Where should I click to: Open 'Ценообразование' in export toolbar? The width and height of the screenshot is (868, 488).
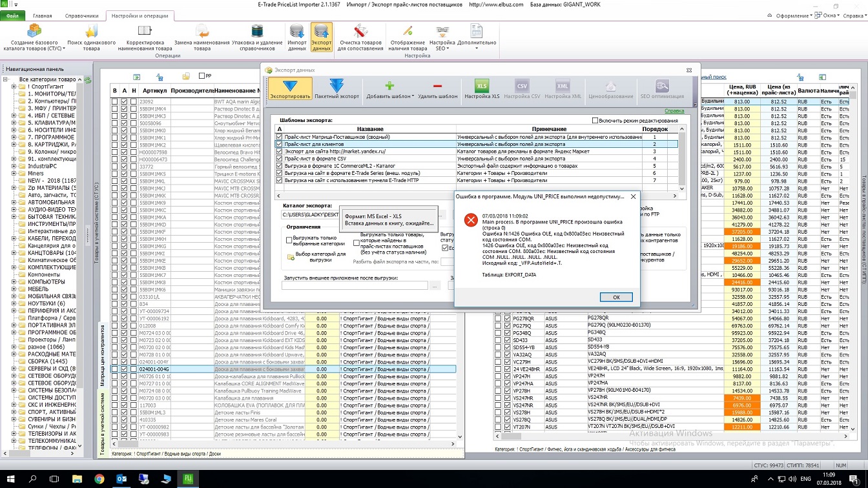coord(610,89)
